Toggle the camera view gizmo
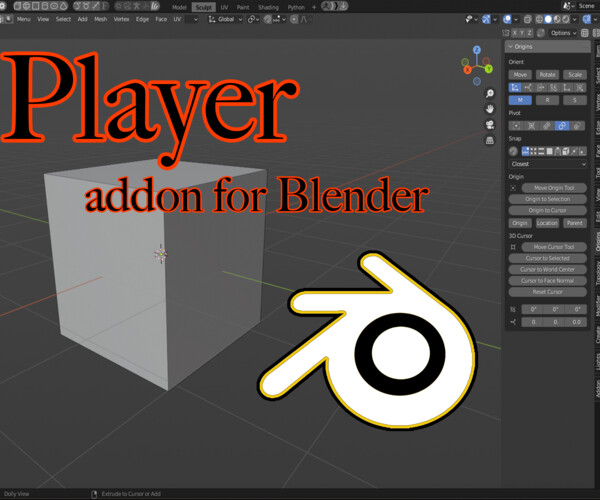This screenshot has height=500, width=600. [490, 125]
